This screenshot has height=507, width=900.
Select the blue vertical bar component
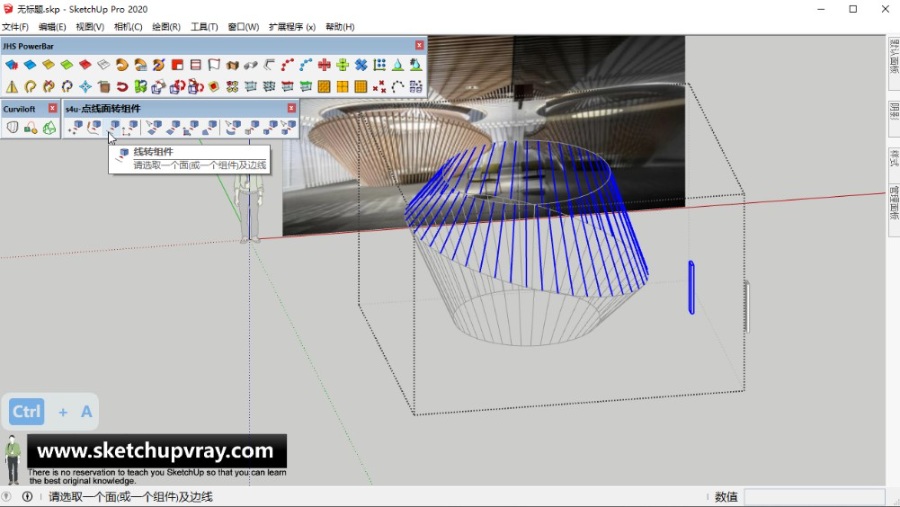point(692,287)
